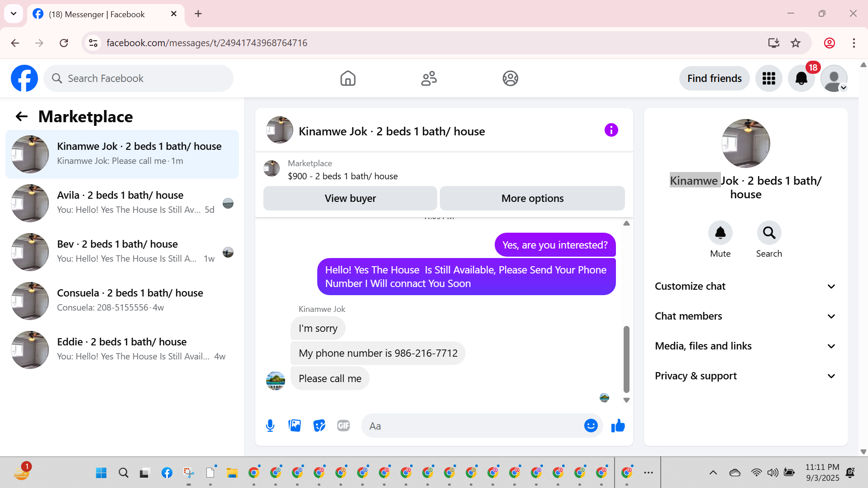Show hidden system tray icons chevron
The width and height of the screenshot is (868, 488).
(713, 473)
